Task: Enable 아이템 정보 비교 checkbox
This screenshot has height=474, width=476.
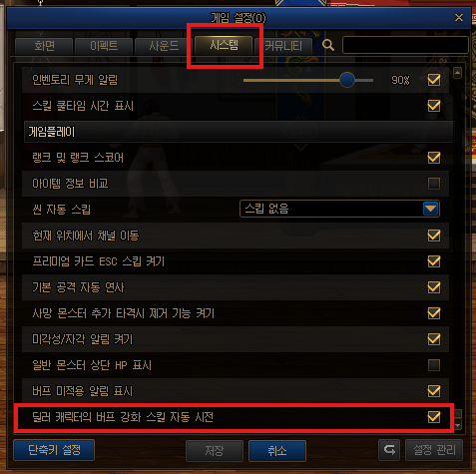Action: tap(434, 184)
